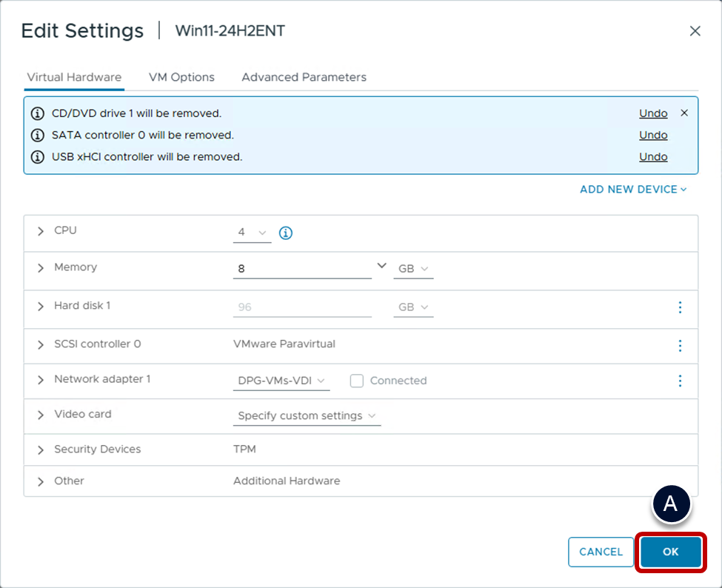Open the DPG-VMs-VDI network dropdown
722x588 pixels.
click(x=281, y=381)
